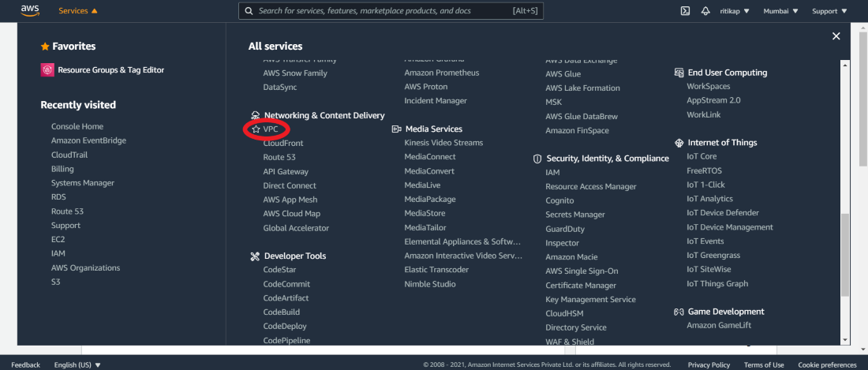Open Incident Manager
868x370 pixels.
[436, 101]
